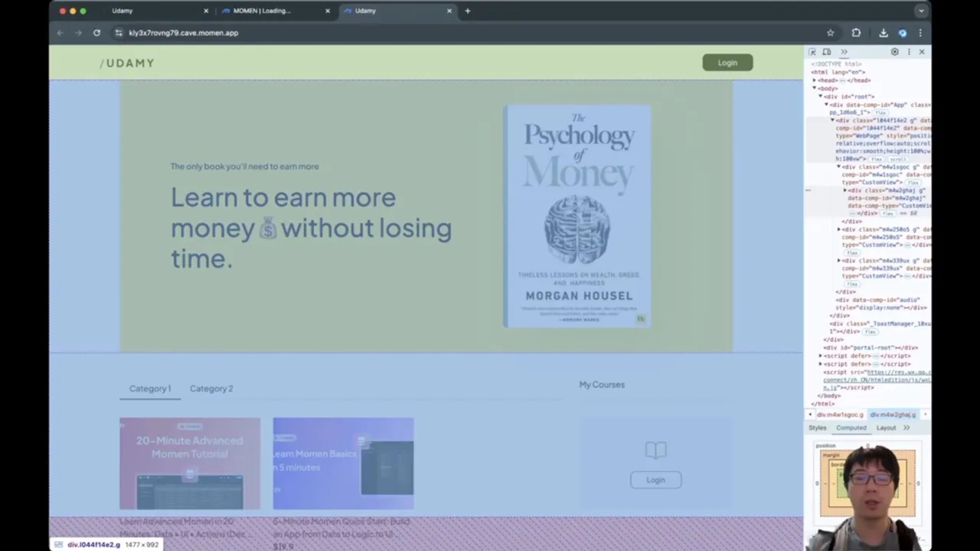Select the Category 2 tab
Image resolution: width=980 pixels, height=551 pixels.
point(211,389)
